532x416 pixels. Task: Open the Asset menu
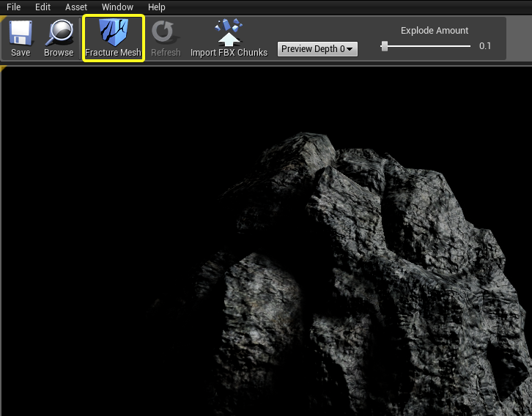click(76, 7)
